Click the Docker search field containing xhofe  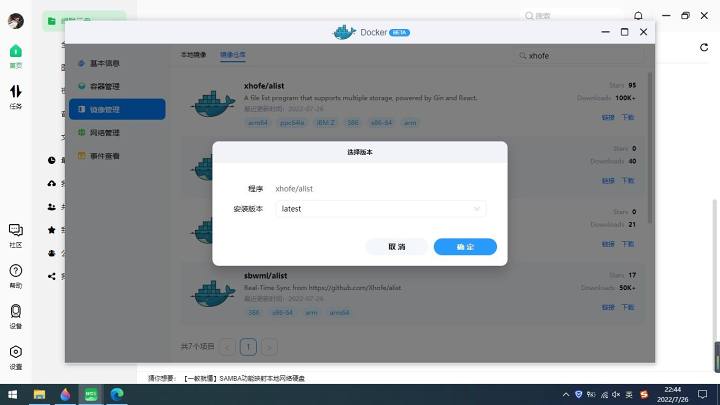point(579,56)
